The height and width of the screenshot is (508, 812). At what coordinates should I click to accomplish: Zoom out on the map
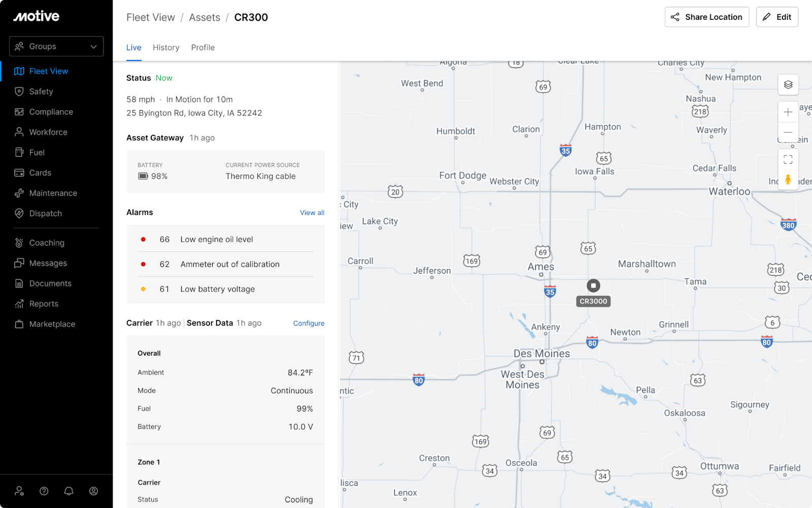pos(788,132)
